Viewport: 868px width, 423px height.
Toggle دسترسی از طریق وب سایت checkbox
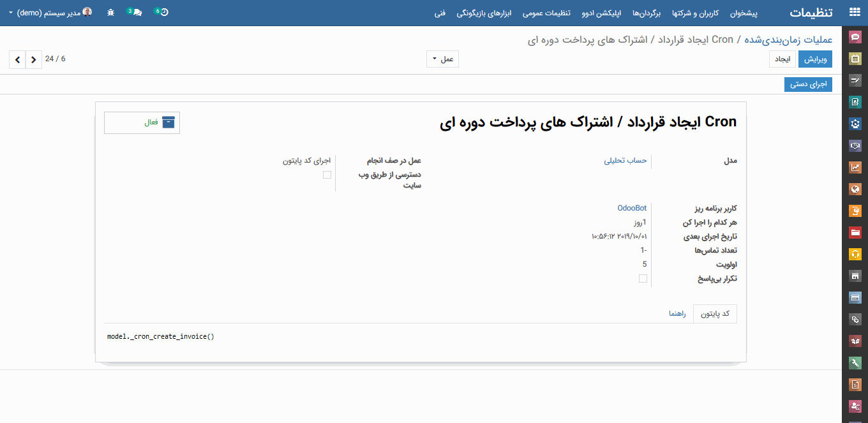coord(327,175)
